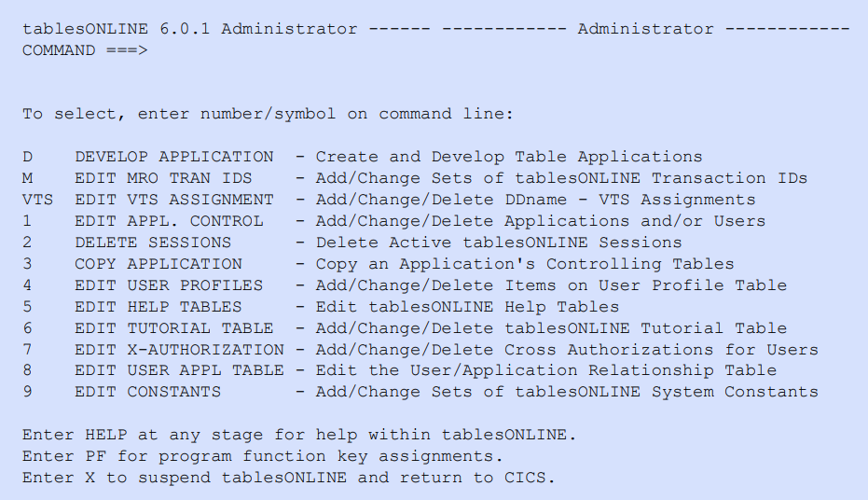This screenshot has height=500, width=868.
Task: Select option 2 DELETE SESSIONS
Action: (127, 243)
